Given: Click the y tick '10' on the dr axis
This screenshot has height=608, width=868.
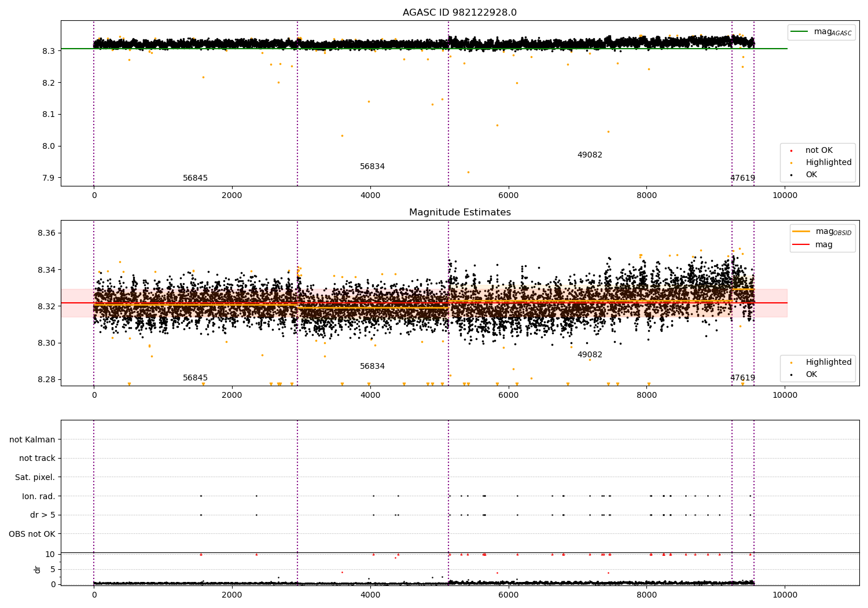Looking at the screenshot, I should coord(50,555).
